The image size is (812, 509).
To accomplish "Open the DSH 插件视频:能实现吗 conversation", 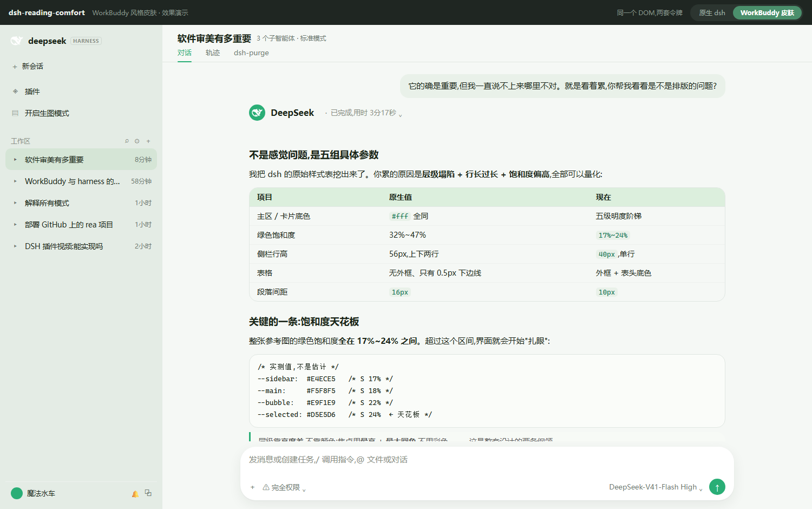I will tap(81, 246).
